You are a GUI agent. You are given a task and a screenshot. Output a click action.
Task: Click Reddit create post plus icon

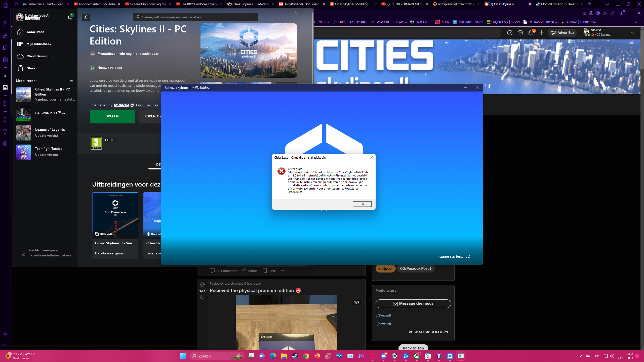541,33
